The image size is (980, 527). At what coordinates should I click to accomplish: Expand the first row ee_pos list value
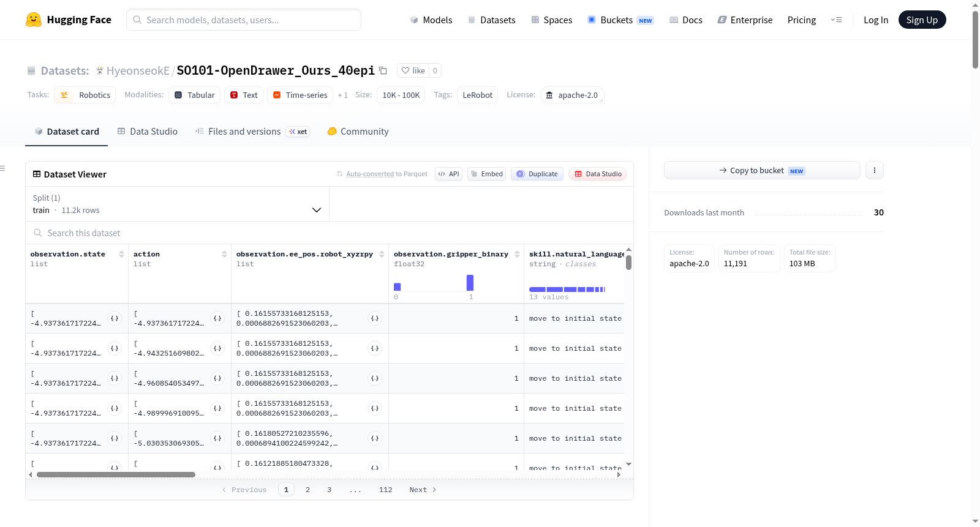(375, 318)
